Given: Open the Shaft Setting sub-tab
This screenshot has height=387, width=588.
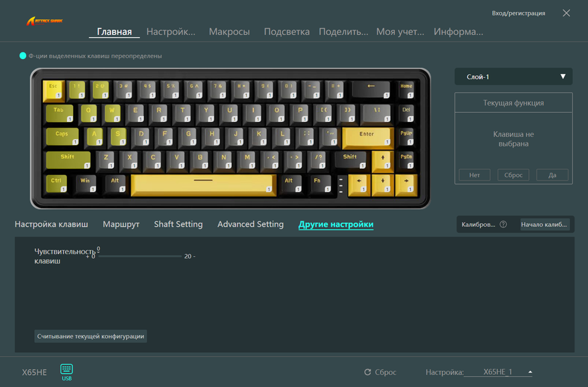Looking at the screenshot, I should [x=178, y=224].
